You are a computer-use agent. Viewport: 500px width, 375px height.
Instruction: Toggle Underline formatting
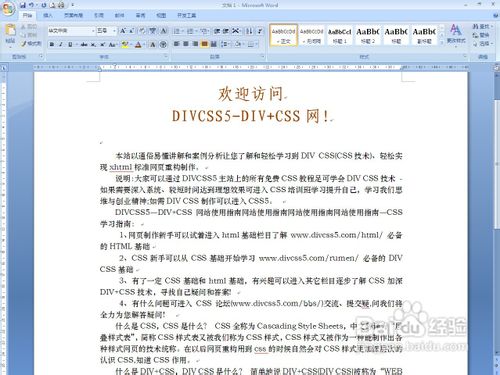[x=70, y=44]
